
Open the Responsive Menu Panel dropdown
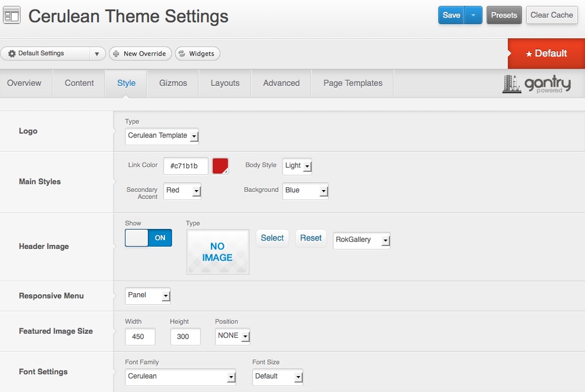coord(148,295)
